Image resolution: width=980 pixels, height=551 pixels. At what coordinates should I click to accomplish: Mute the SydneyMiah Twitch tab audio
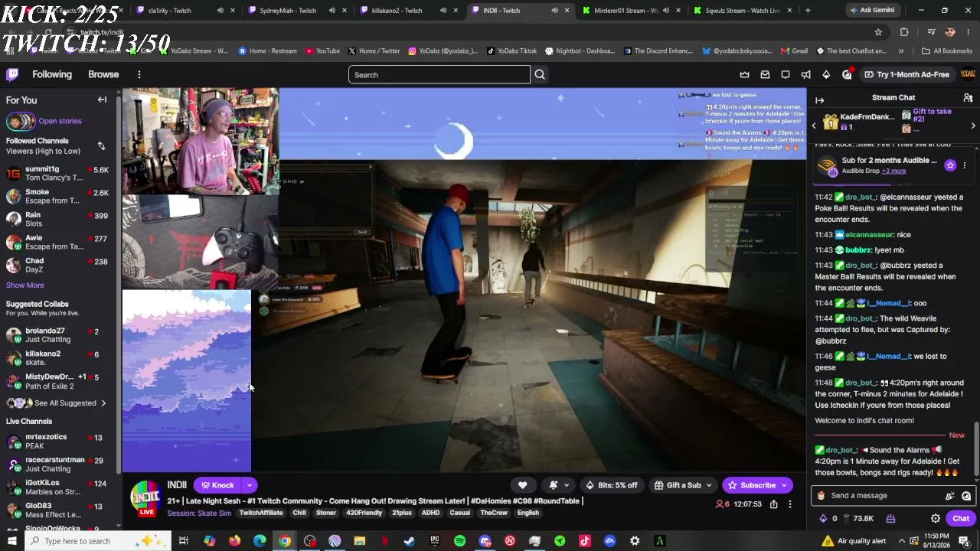pos(332,11)
